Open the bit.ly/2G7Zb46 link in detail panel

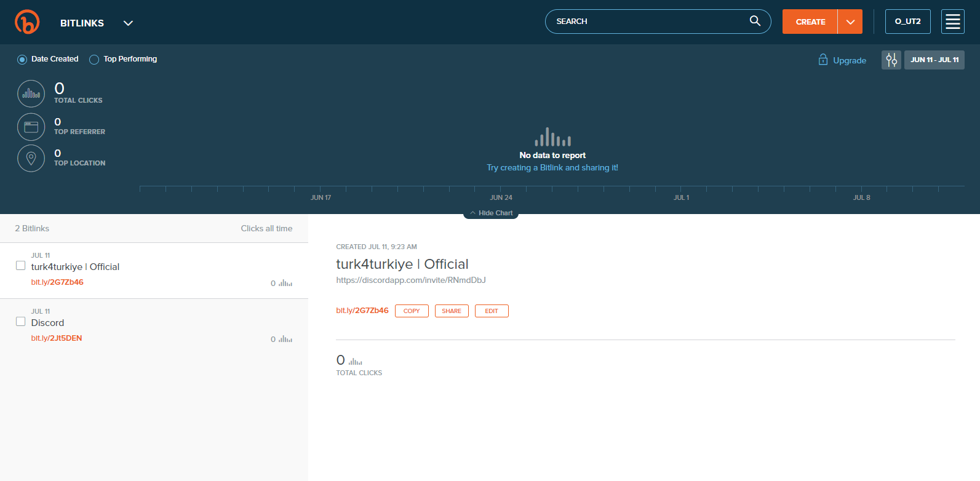click(x=362, y=311)
